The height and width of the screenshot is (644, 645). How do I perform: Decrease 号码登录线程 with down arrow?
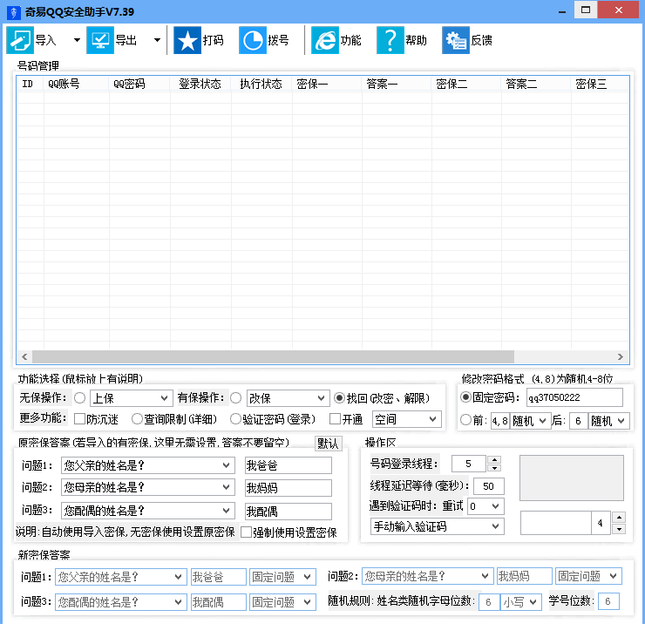(x=494, y=468)
